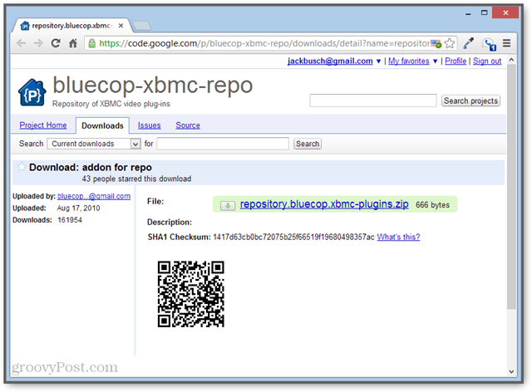Click '43 people starred this download' text
This screenshot has height=392, width=532.
point(136,179)
